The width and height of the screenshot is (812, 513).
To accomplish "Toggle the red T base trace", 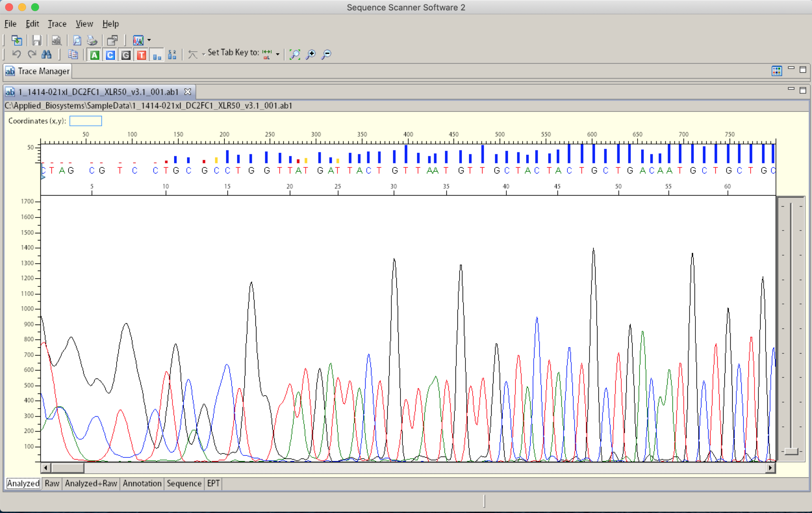I will click(x=142, y=55).
